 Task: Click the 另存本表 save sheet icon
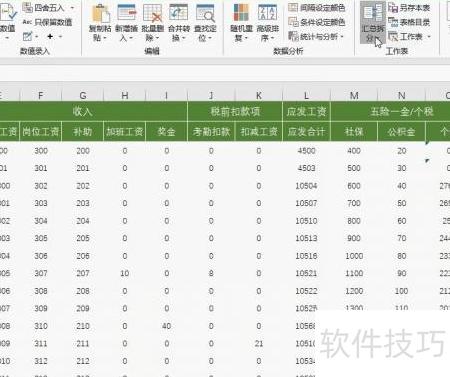[x=409, y=7]
